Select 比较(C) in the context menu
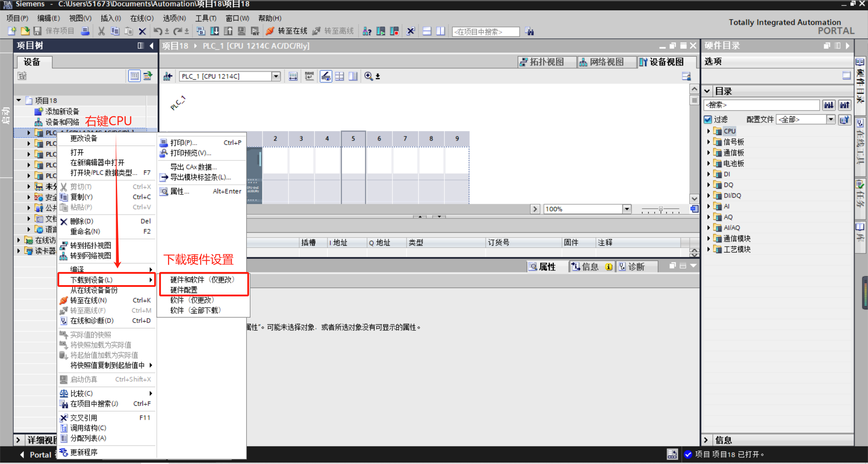The width and height of the screenshot is (868, 464). (x=107, y=393)
